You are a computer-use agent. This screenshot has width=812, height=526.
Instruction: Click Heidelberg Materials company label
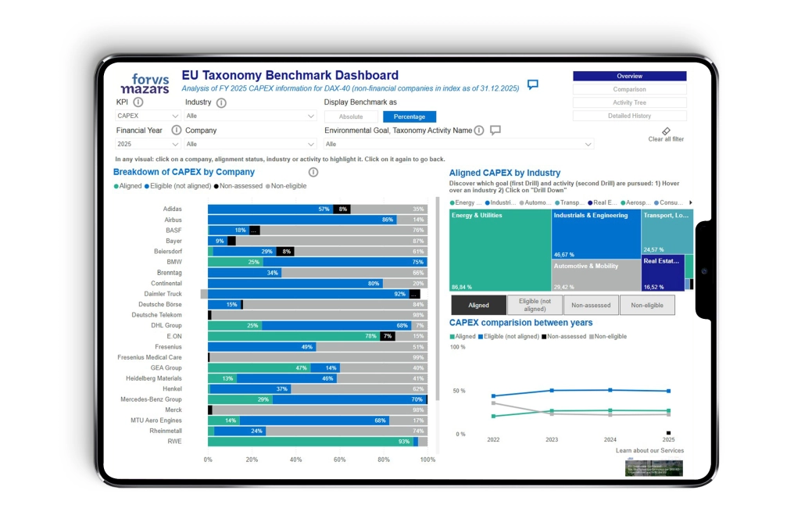(154, 378)
